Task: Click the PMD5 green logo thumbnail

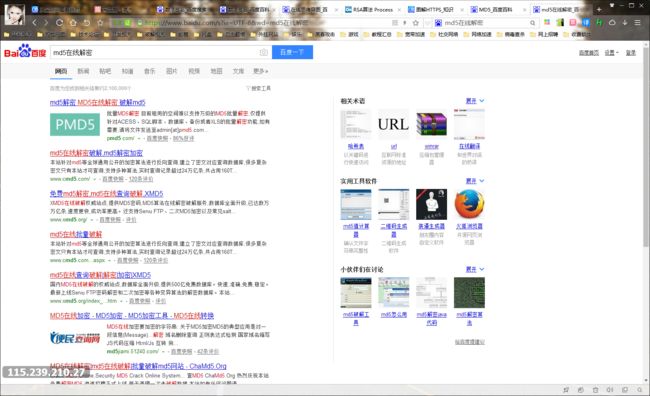Action: [x=75, y=124]
